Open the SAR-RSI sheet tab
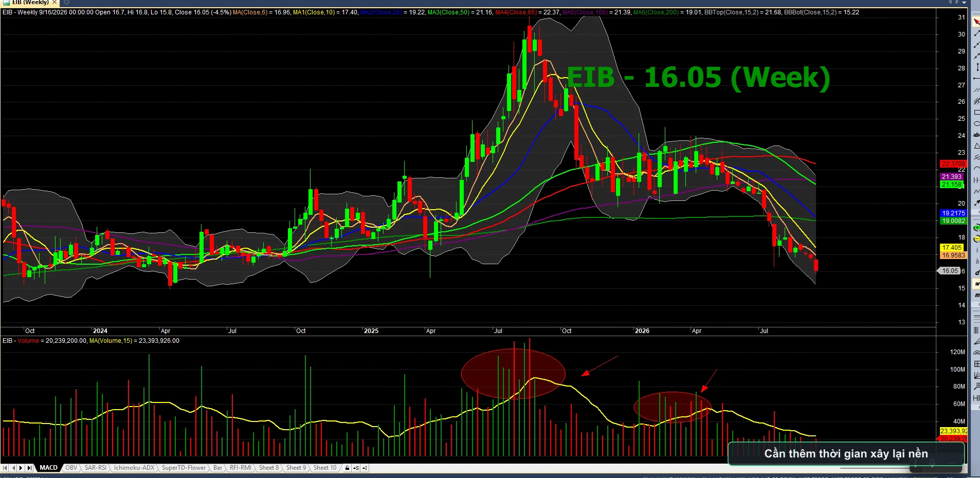980x478 pixels. (x=96, y=468)
